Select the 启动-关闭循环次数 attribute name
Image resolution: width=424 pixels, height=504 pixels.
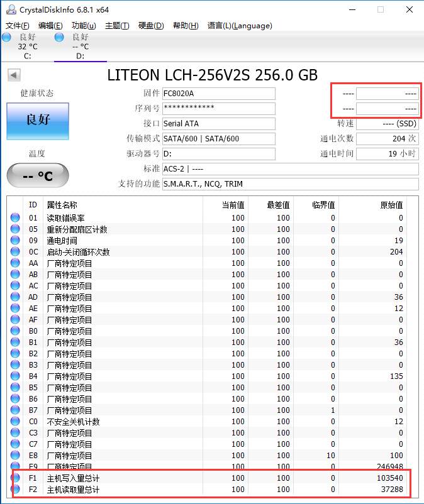pyautogui.click(x=78, y=252)
